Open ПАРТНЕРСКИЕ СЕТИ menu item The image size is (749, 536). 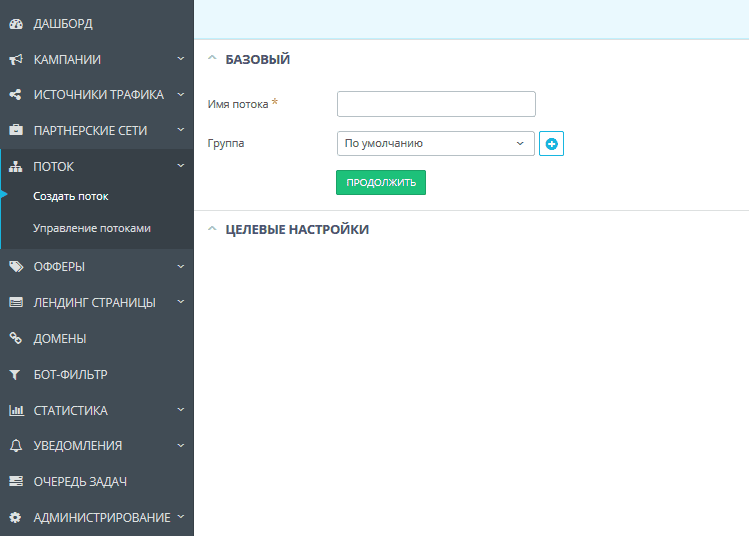[x=90, y=130]
